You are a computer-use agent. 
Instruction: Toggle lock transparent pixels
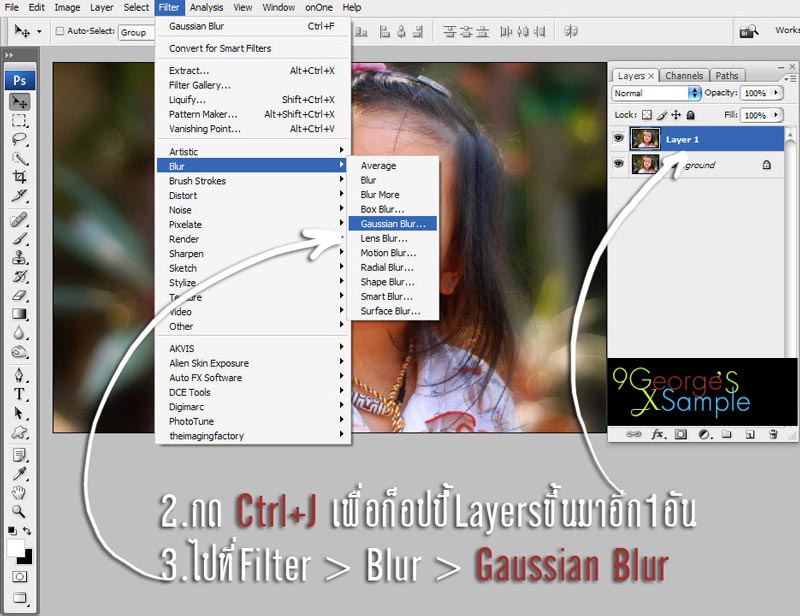coord(647,115)
